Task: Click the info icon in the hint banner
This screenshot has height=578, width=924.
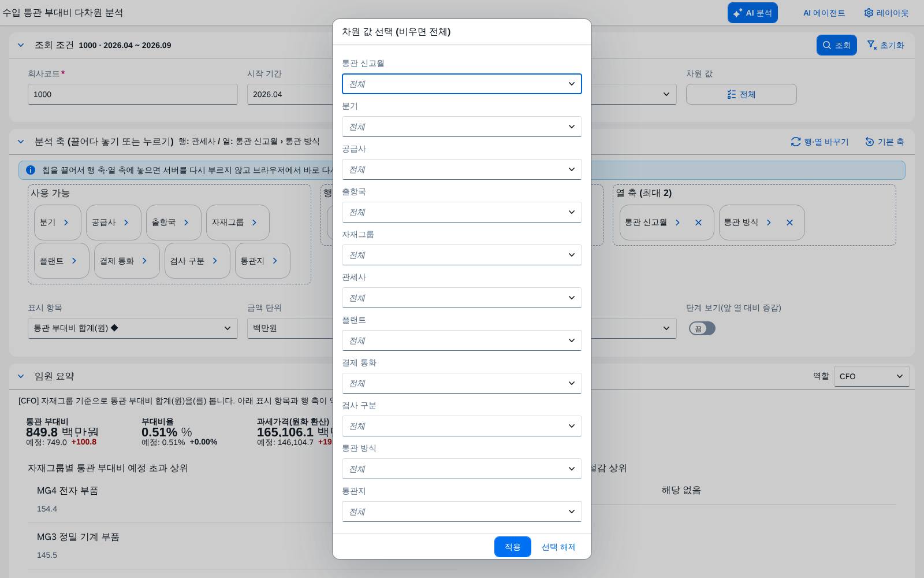Action: 31,170
